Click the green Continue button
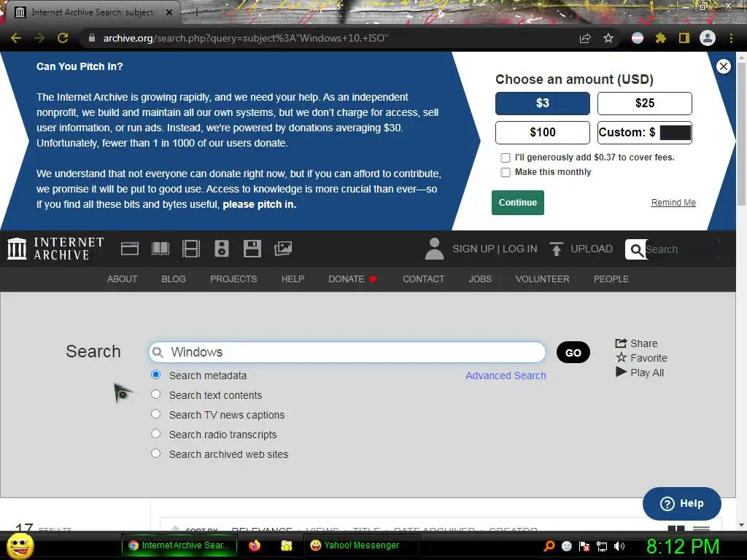747x560 pixels. click(x=518, y=203)
